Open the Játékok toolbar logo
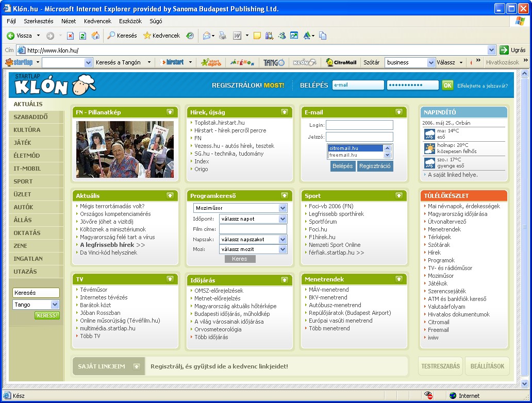Viewport: 532px width, 403px height. click(x=242, y=62)
